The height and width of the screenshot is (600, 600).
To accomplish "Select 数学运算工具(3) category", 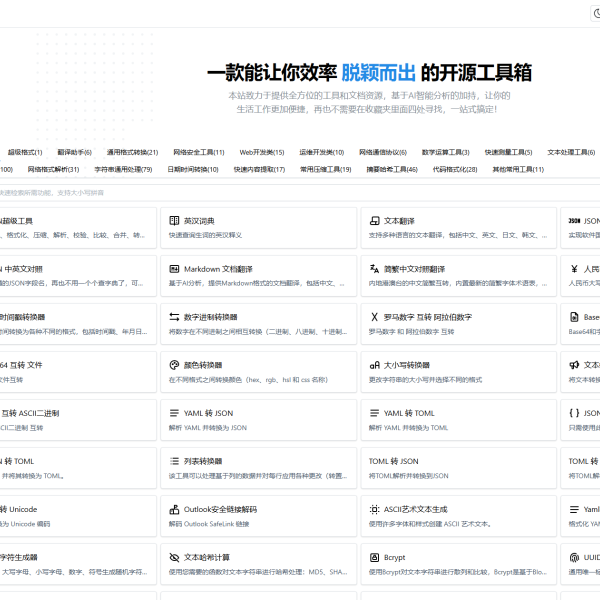I will coord(445,152).
